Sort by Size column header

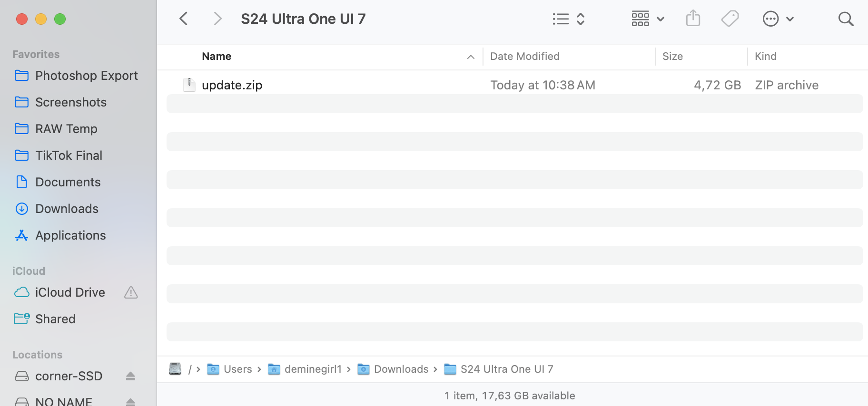tap(672, 56)
